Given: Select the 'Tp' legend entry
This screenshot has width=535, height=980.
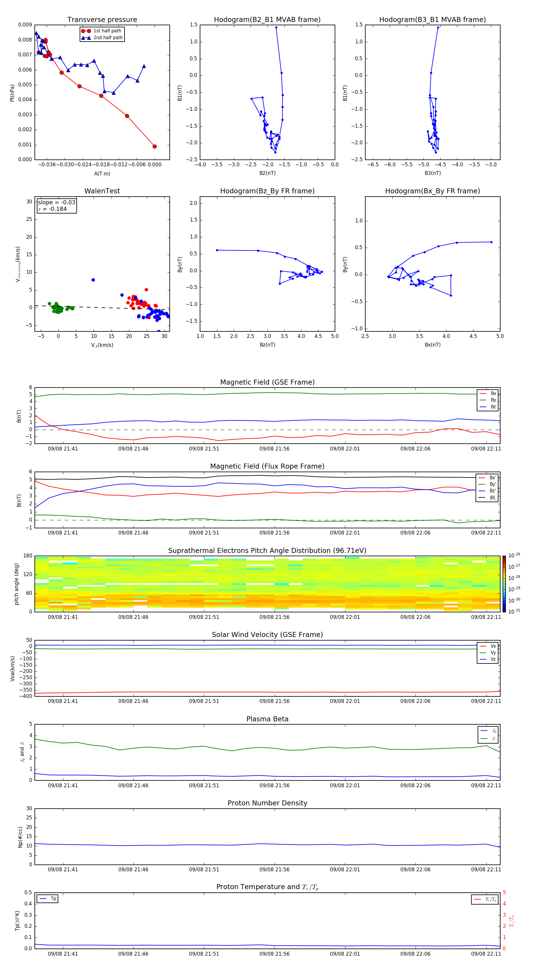Looking at the screenshot, I should tap(48, 899).
